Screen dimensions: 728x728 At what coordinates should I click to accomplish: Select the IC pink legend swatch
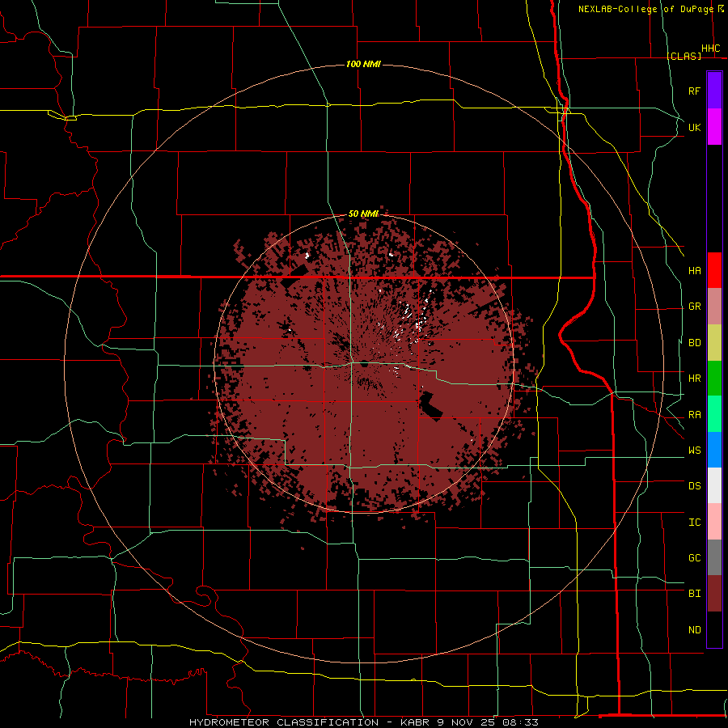[x=714, y=522]
